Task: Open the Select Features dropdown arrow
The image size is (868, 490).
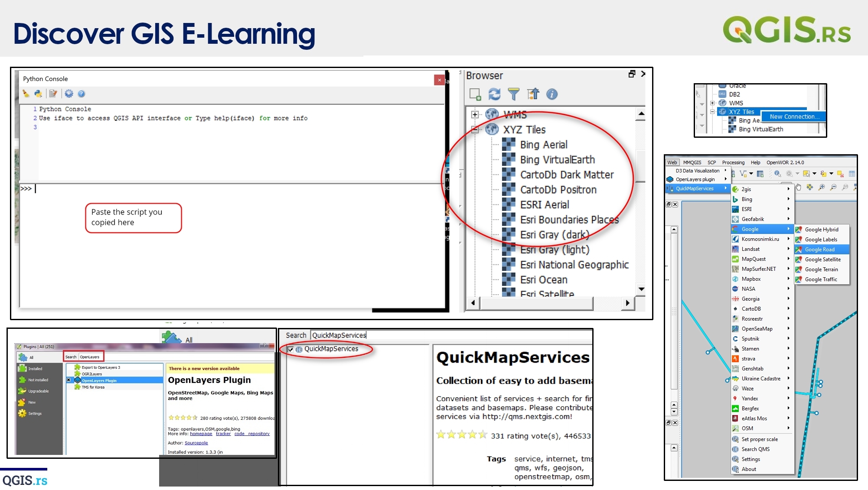Action: (x=814, y=174)
